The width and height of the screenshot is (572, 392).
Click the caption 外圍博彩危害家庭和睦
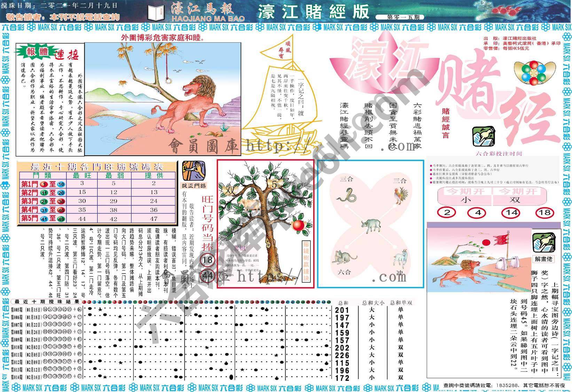(163, 37)
